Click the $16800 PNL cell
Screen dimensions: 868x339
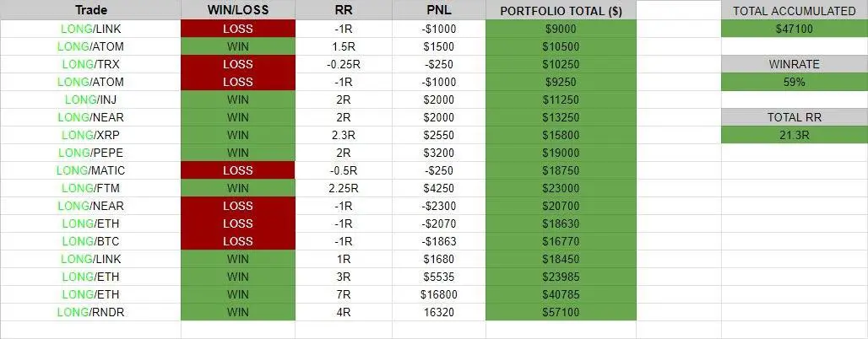tap(439, 294)
